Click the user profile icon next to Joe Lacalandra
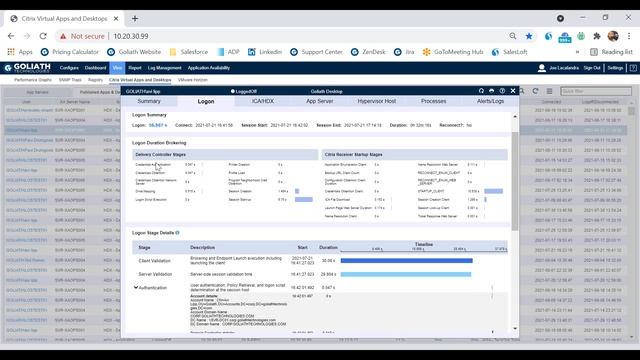Screen dimensions: 640x360 (x=542, y=68)
